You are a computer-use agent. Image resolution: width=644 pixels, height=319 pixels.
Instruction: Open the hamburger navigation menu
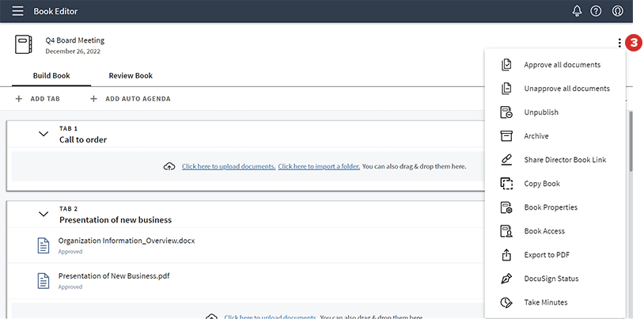pyautogui.click(x=17, y=11)
